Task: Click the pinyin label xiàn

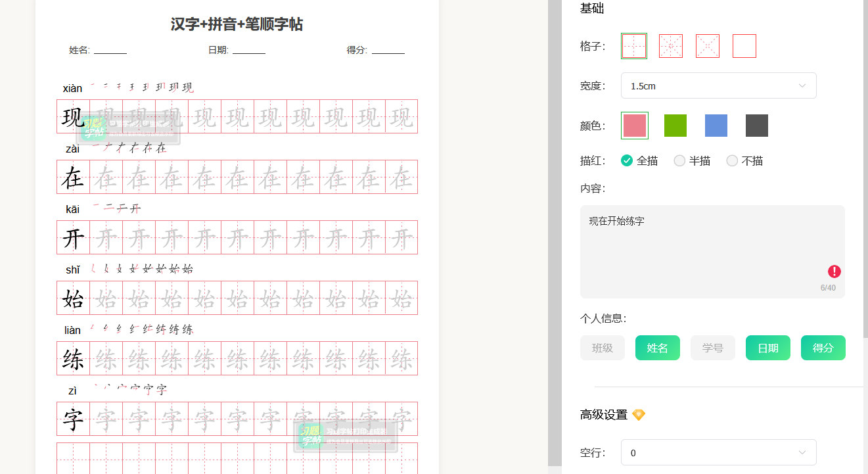Action: [x=73, y=88]
